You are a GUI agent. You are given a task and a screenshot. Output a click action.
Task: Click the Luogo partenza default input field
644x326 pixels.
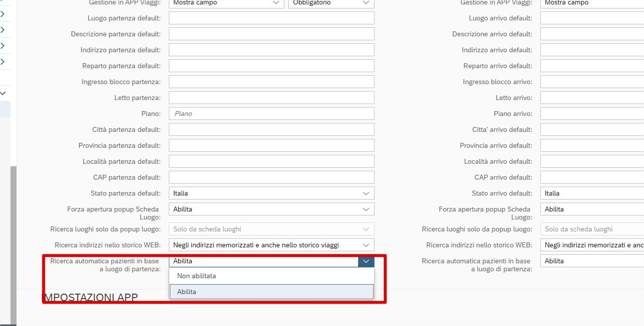pyautogui.click(x=271, y=18)
